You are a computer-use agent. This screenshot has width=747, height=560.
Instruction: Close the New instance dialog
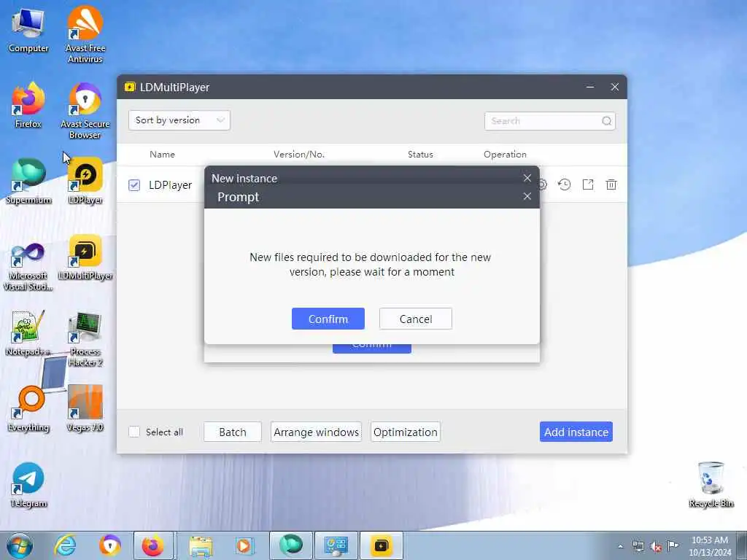click(x=527, y=178)
